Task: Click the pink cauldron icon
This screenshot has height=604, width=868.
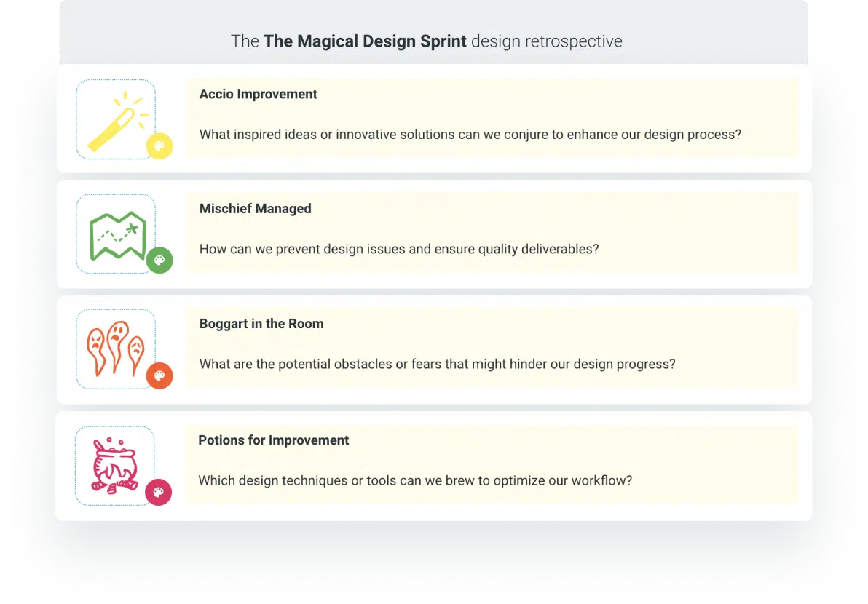Action: coord(114,465)
